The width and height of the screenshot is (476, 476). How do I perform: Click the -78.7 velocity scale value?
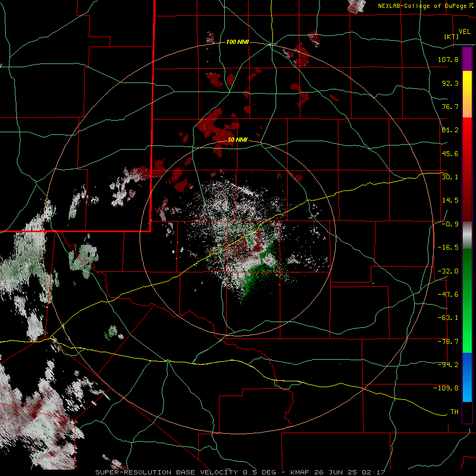pyautogui.click(x=448, y=342)
